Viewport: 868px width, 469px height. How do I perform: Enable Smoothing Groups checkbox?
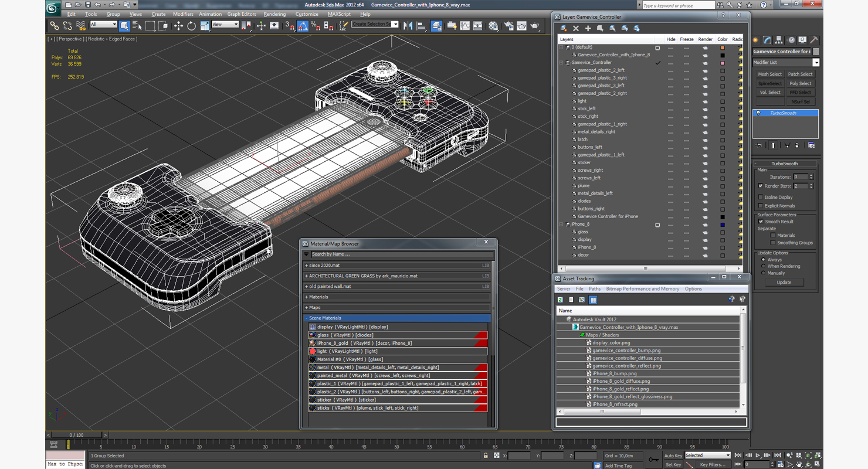point(773,243)
